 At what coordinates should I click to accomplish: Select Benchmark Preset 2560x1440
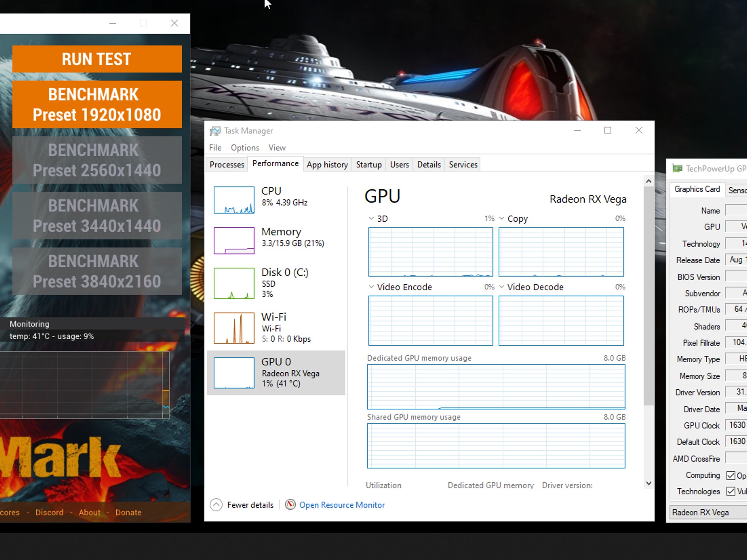click(x=97, y=160)
